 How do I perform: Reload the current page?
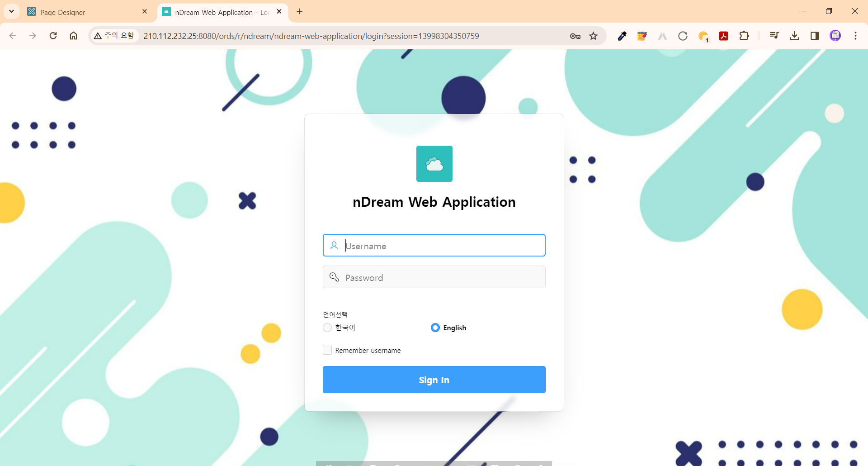[x=53, y=36]
